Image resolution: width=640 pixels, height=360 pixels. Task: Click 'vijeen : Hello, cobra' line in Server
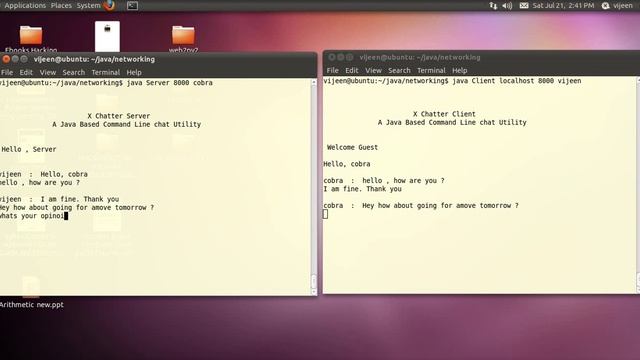click(x=44, y=174)
